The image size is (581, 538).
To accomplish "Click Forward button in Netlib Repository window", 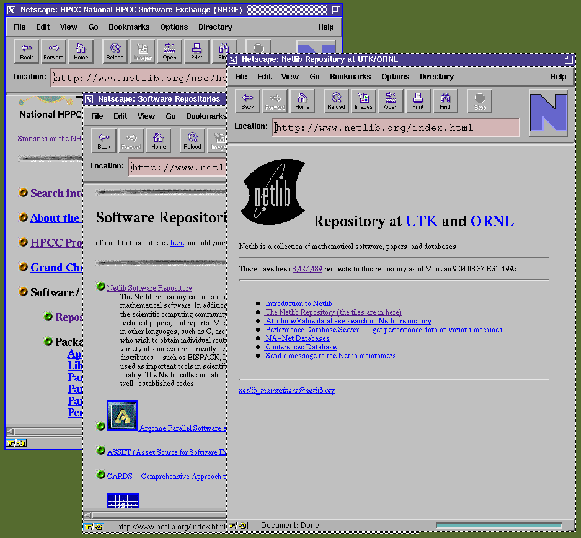I will 275,101.
